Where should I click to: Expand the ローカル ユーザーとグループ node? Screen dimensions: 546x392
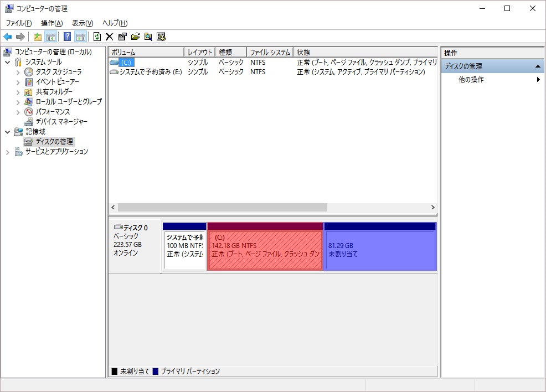point(18,102)
